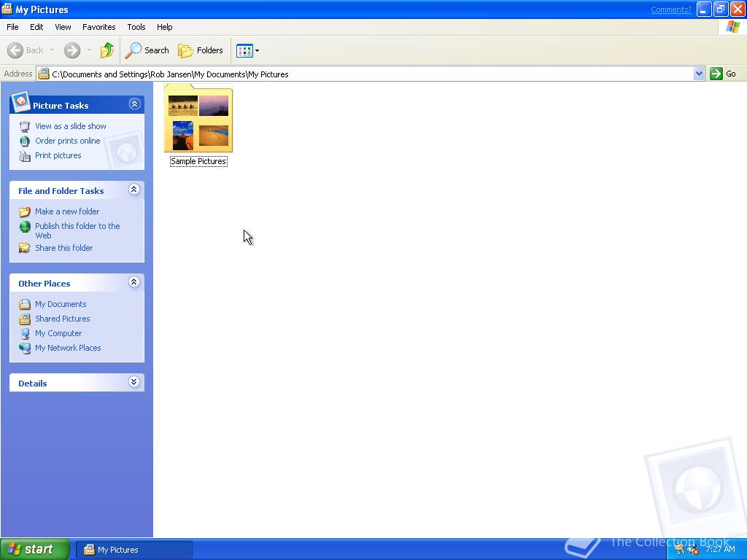Collapse the File and Folder Tasks panel
The height and width of the screenshot is (560, 747).
(x=134, y=190)
